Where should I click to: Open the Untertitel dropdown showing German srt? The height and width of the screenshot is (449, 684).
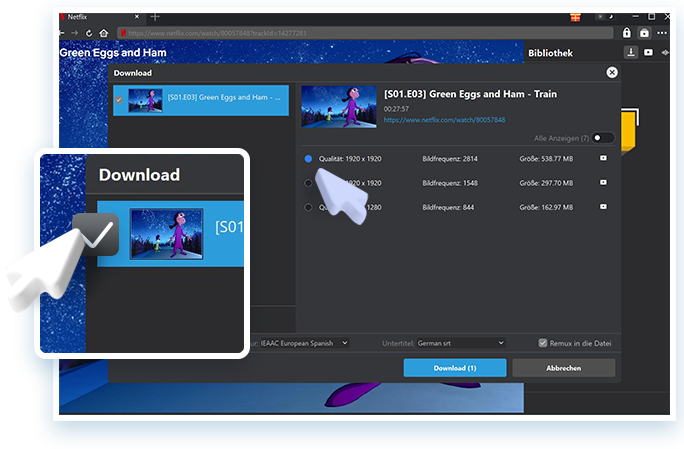click(461, 343)
